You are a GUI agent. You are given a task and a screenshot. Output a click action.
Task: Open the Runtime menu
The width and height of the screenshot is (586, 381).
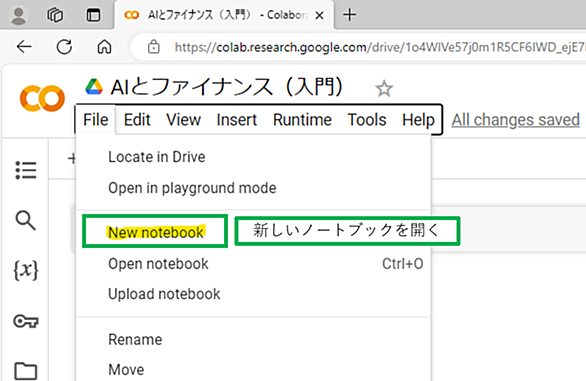[x=302, y=120]
